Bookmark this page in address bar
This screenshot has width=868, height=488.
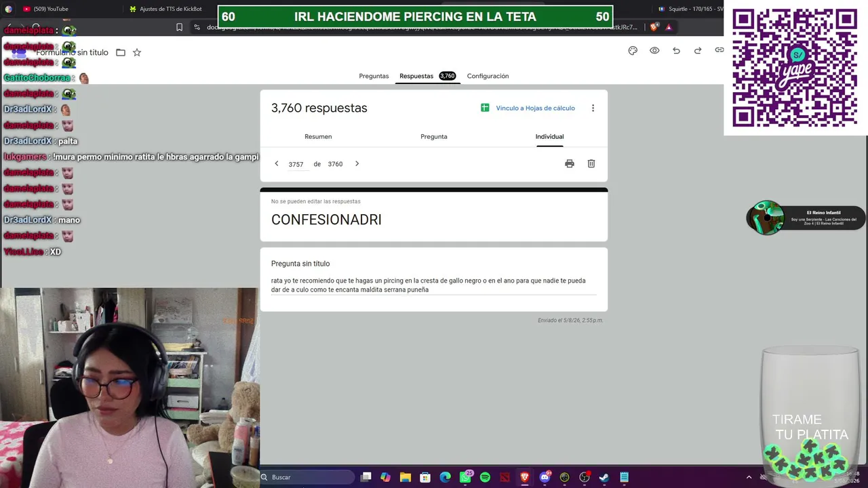(179, 27)
